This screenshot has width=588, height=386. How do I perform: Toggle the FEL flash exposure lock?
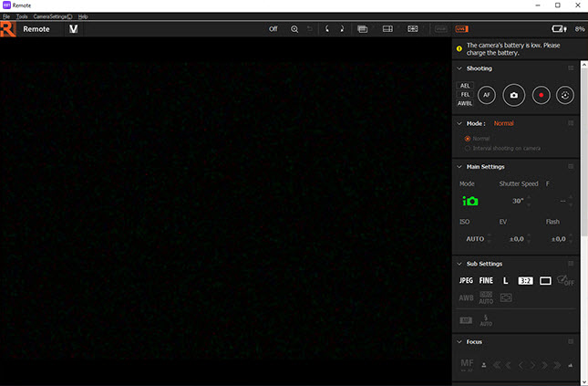[x=465, y=95]
